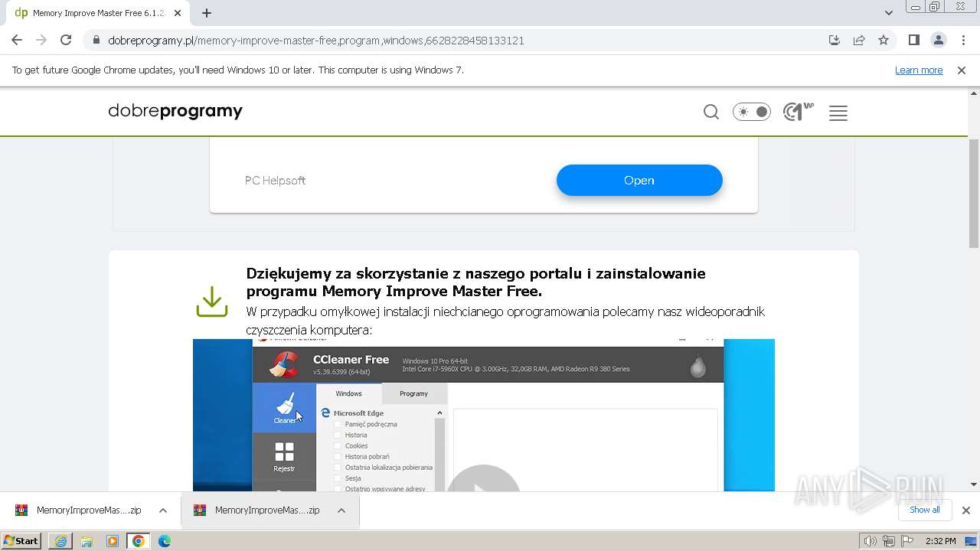The width and height of the screenshot is (980, 551).
Task: Click the PC Helpsoft advertiser label
Action: 275,181
